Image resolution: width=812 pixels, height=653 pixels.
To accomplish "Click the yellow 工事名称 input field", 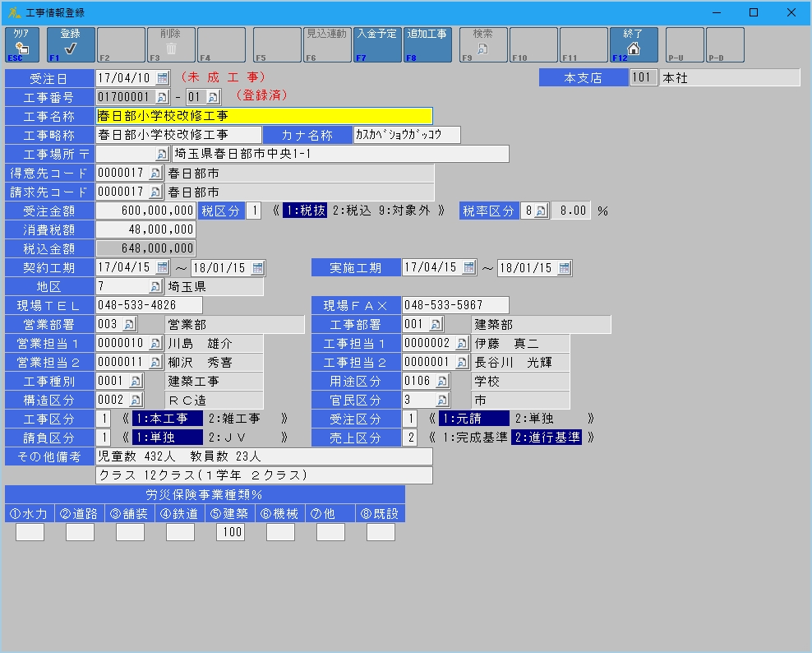I will [x=264, y=116].
